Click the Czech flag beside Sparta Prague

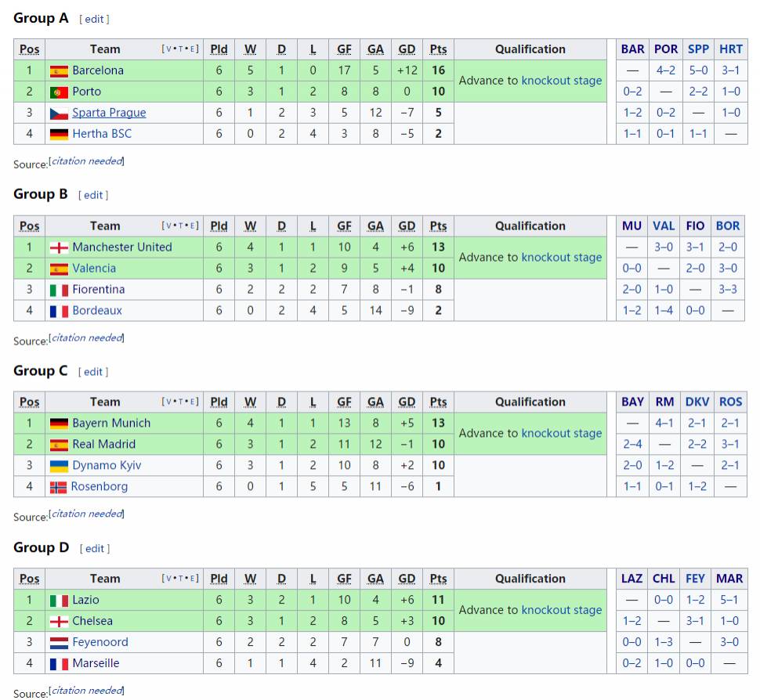tap(59, 113)
